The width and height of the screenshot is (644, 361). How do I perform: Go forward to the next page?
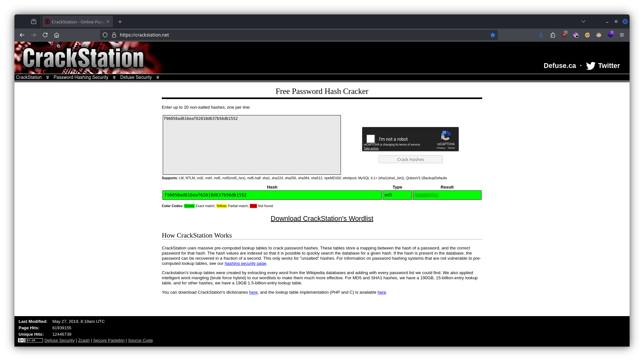[x=34, y=35]
